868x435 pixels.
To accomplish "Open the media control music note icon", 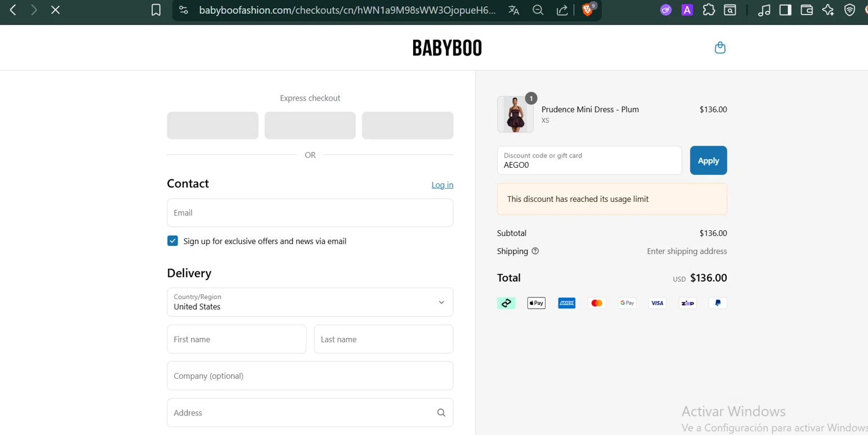I will (764, 10).
